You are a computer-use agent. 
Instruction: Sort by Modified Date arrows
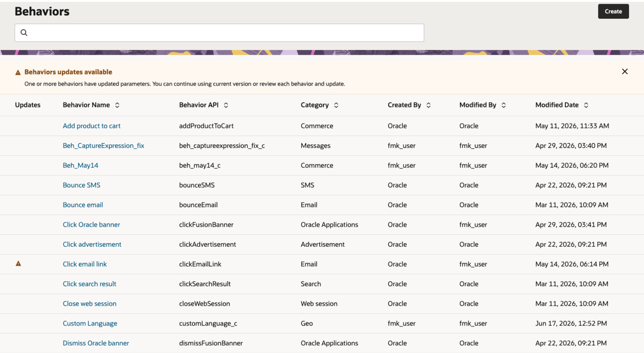pos(586,105)
